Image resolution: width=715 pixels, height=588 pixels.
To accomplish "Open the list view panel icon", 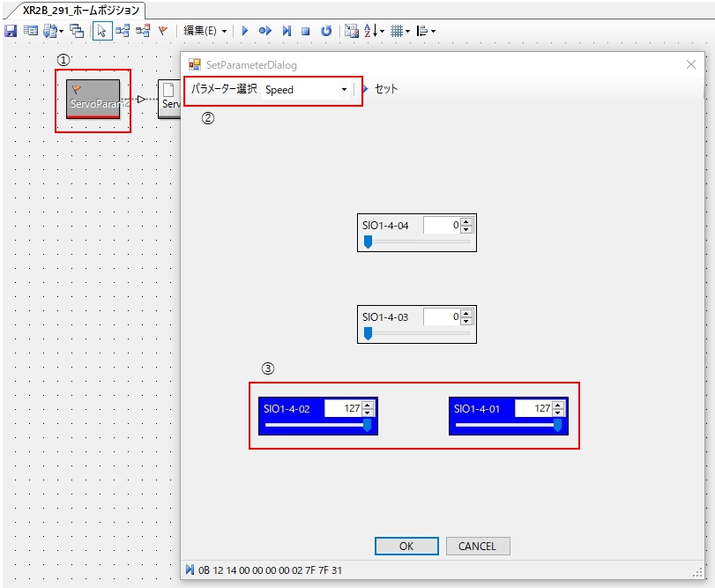I will click(31, 31).
